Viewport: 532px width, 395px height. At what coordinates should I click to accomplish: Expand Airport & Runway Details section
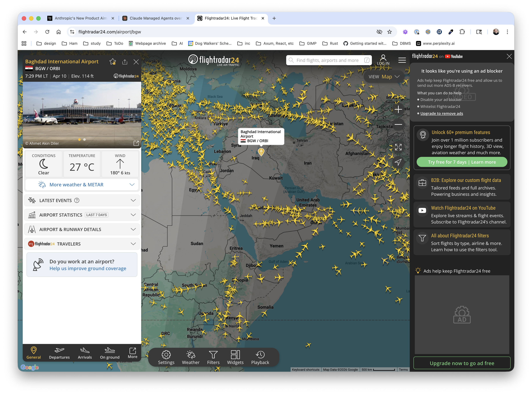(82, 229)
